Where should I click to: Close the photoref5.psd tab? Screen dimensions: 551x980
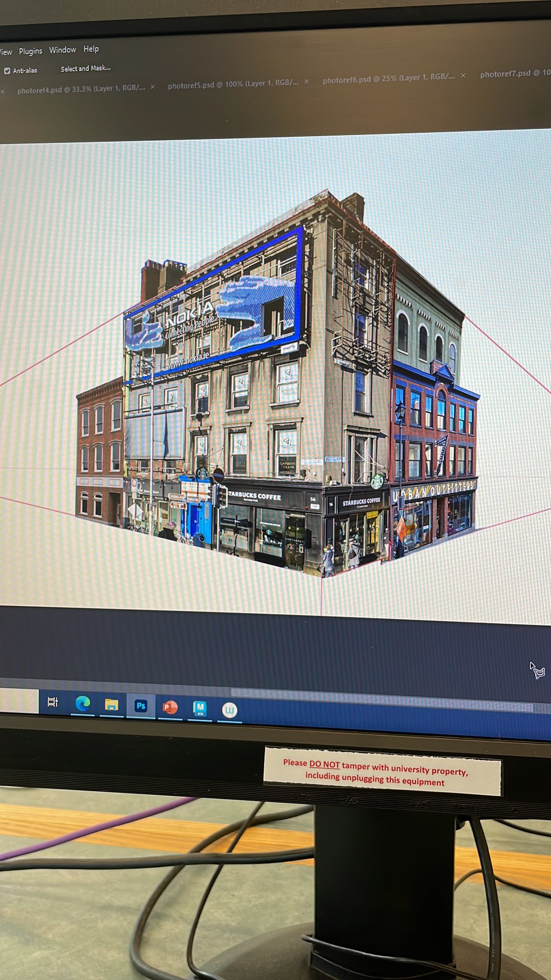(x=307, y=82)
